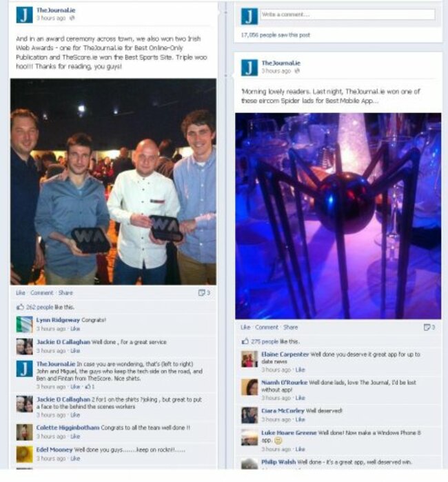The height and width of the screenshot is (482, 448).
Task: Click the TheJournal.ie avatar beside comment box
Action: [x=250, y=17]
